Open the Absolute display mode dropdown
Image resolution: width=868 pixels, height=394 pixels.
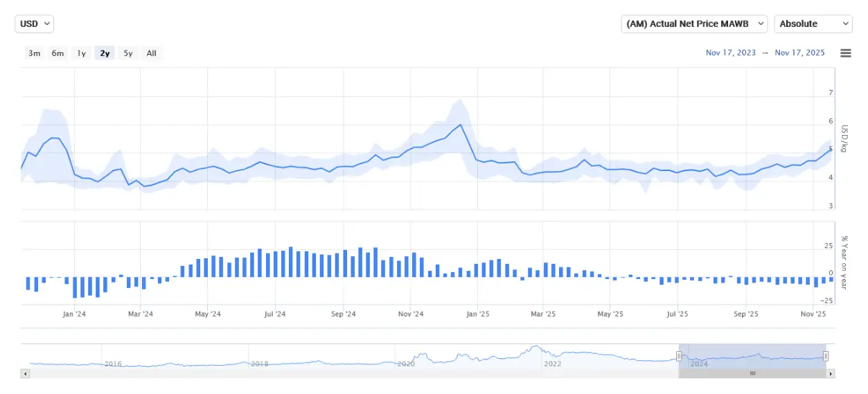point(813,24)
